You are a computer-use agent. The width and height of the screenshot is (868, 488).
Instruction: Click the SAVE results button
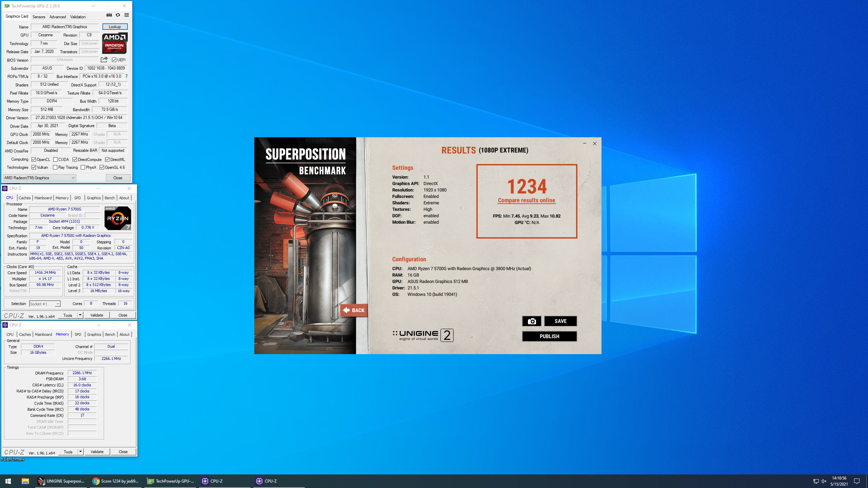[560, 321]
